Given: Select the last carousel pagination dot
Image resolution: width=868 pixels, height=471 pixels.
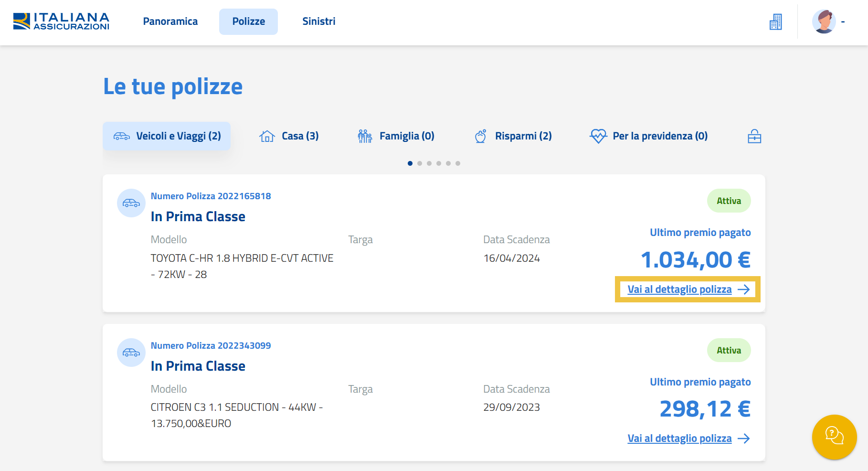Looking at the screenshot, I should click(x=458, y=163).
